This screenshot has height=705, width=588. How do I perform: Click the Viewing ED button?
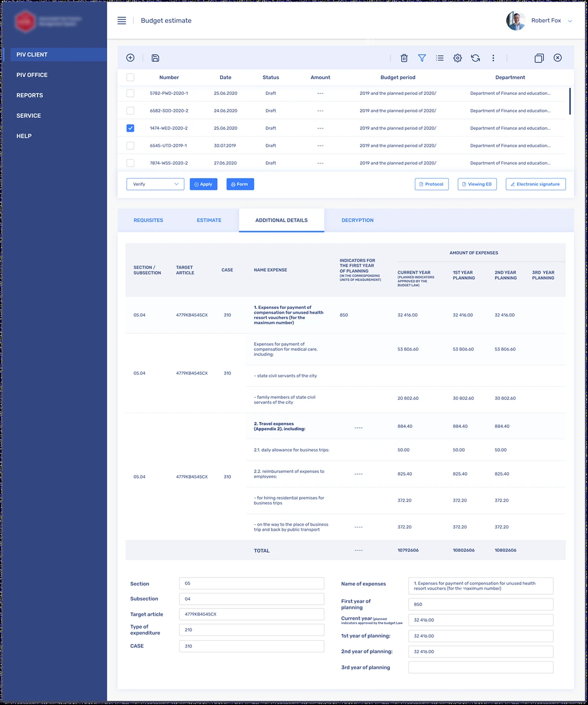click(477, 184)
